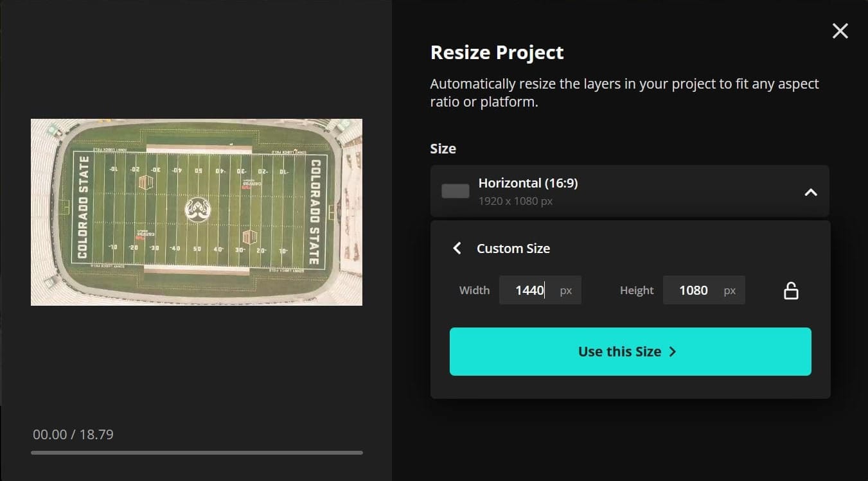This screenshot has height=481, width=868.
Task: Click the px unit label next to Height
Action: tap(730, 290)
